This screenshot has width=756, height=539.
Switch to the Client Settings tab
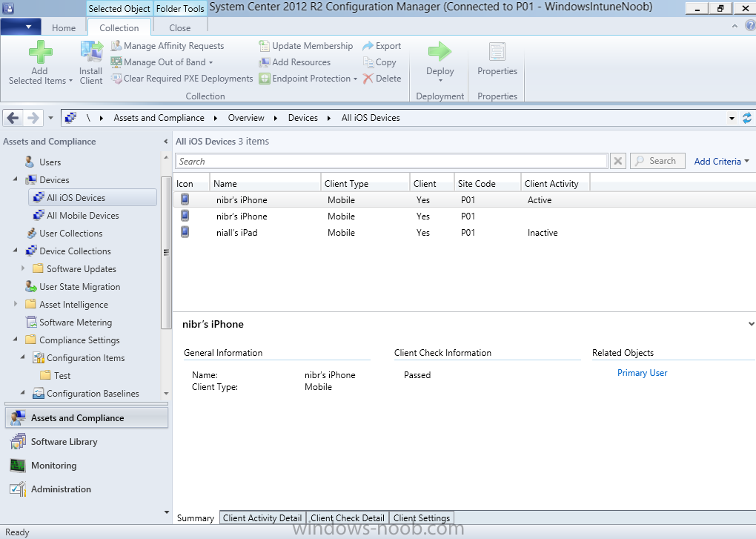(422, 517)
